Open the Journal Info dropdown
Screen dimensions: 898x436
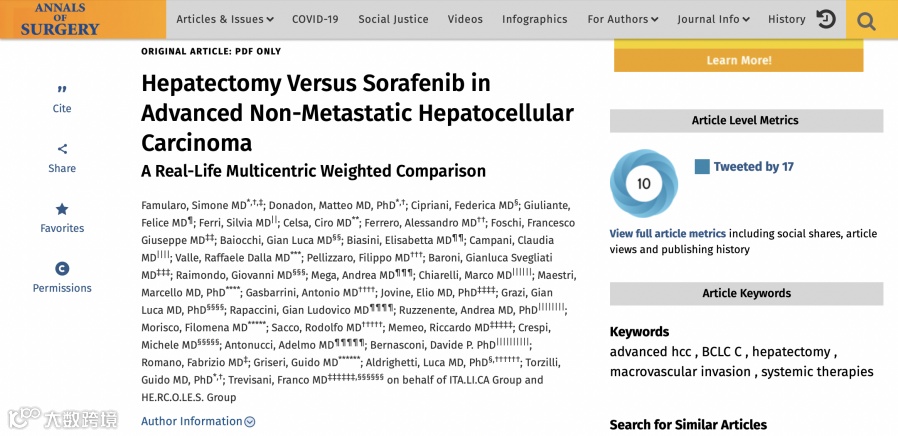click(713, 19)
